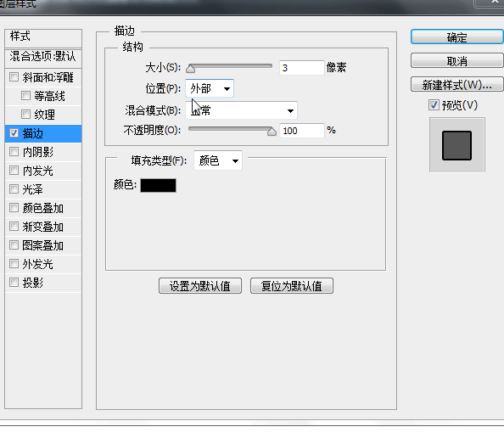Enable the 光泽 checkbox
504x438 pixels.
click(x=14, y=188)
